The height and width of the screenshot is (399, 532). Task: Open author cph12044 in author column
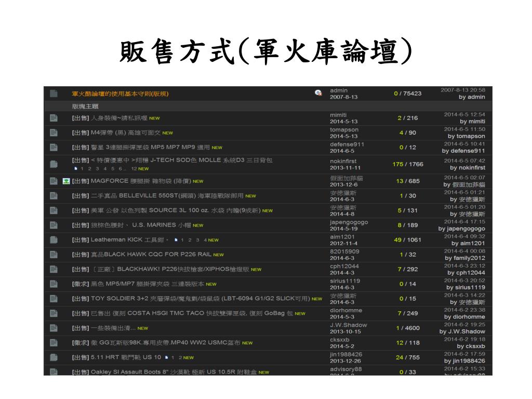344,266
